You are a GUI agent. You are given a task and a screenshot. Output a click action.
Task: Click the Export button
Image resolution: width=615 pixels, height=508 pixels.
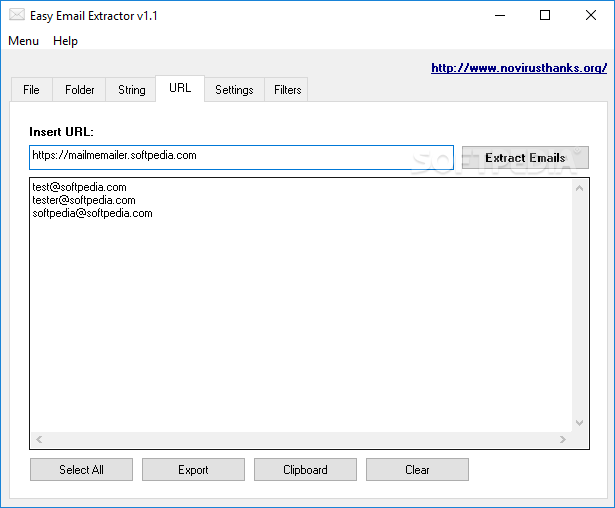click(193, 470)
